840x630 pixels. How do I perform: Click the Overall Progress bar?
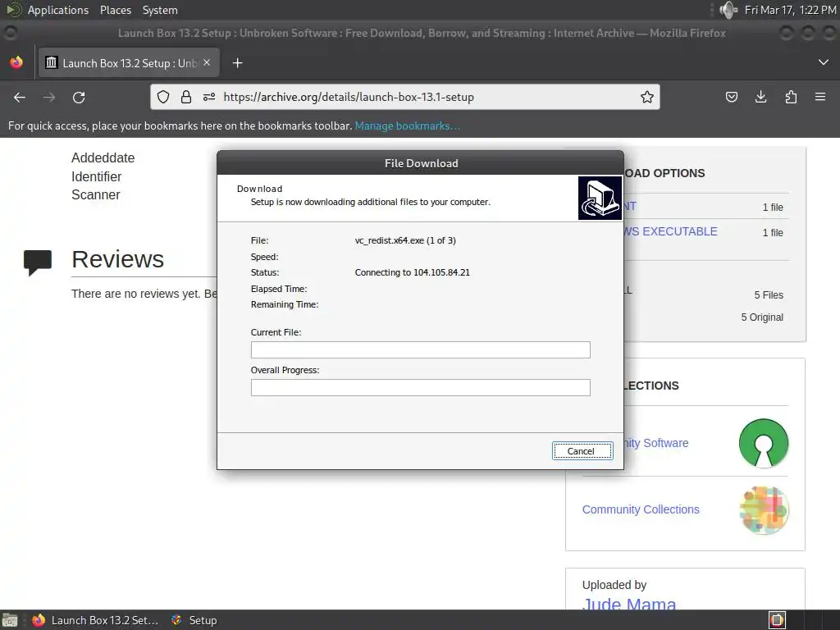[421, 387]
